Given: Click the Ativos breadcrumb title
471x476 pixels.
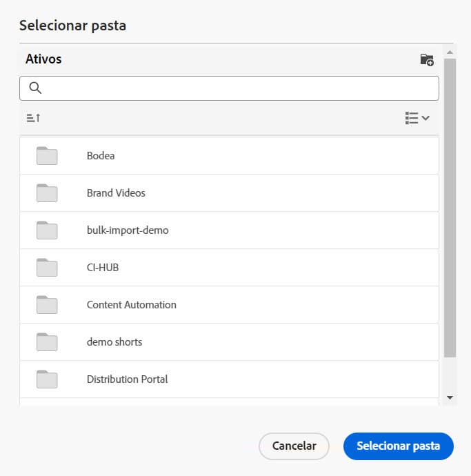Looking at the screenshot, I should click(43, 59).
